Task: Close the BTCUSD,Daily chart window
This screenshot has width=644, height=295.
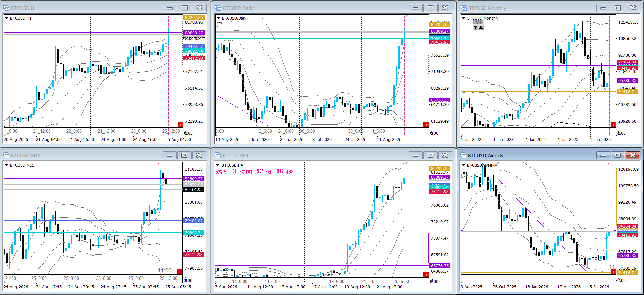Action: pyautogui.click(x=445, y=8)
